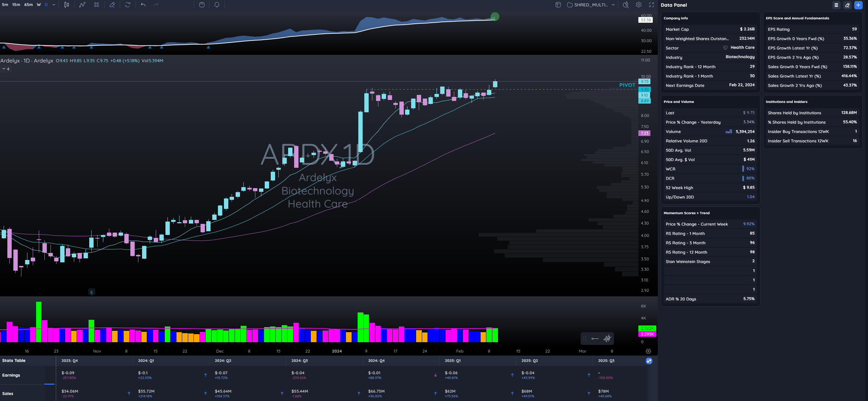Open the alert bell icon
This screenshot has height=401, width=868.
[x=217, y=5]
